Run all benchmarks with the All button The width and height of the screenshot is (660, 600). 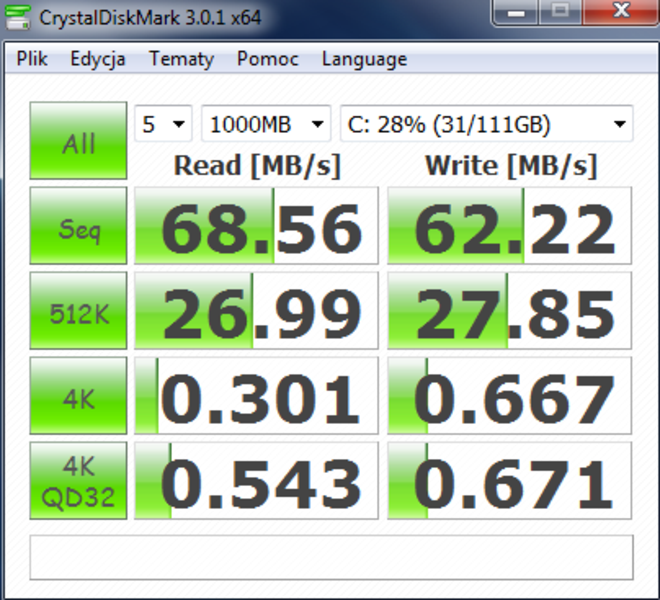coord(78,141)
